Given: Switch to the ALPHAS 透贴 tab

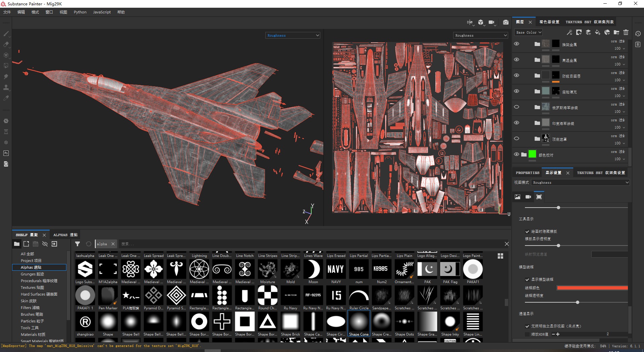Looking at the screenshot, I should pos(65,235).
